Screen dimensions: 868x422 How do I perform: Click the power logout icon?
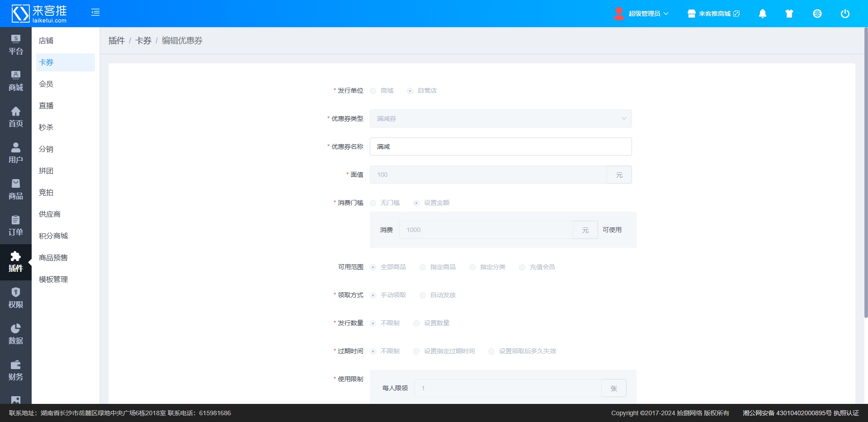pos(844,14)
